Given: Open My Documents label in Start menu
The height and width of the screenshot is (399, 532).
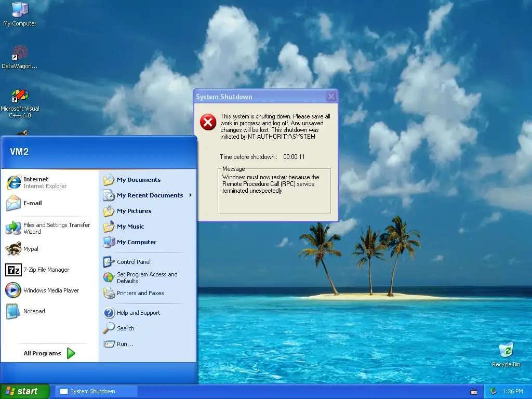Looking at the screenshot, I should coord(139,180).
